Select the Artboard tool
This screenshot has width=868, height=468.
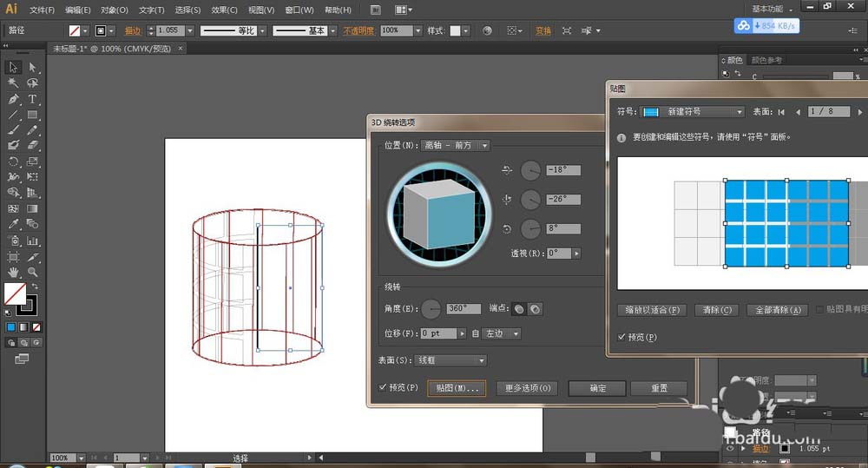pyautogui.click(x=13, y=257)
